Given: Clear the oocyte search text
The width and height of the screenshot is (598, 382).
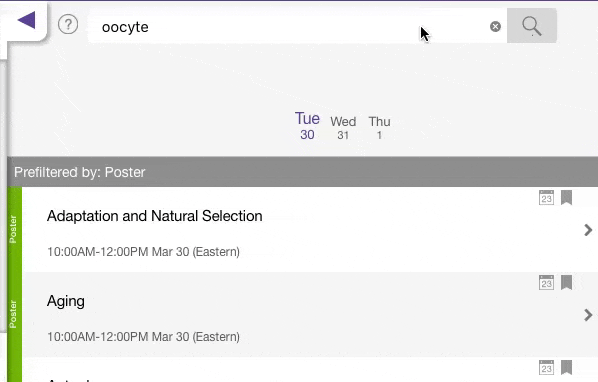Looking at the screenshot, I should pyautogui.click(x=495, y=26).
